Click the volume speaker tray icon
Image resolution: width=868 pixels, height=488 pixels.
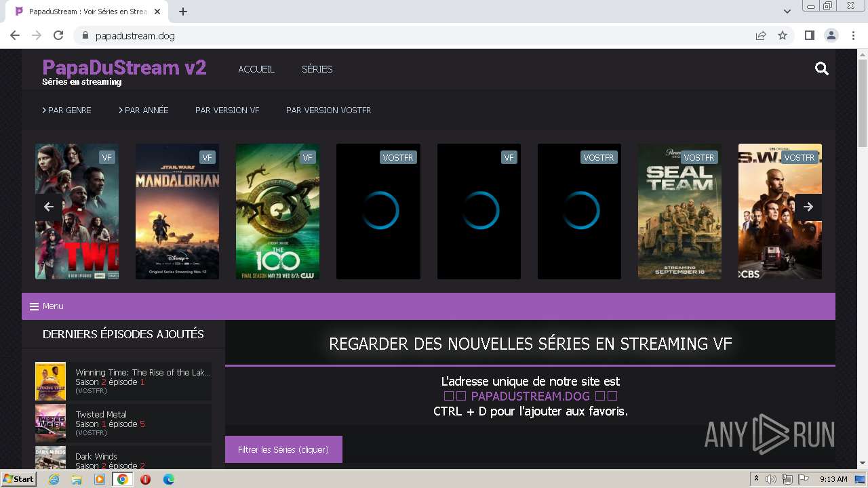(x=771, y=479)
